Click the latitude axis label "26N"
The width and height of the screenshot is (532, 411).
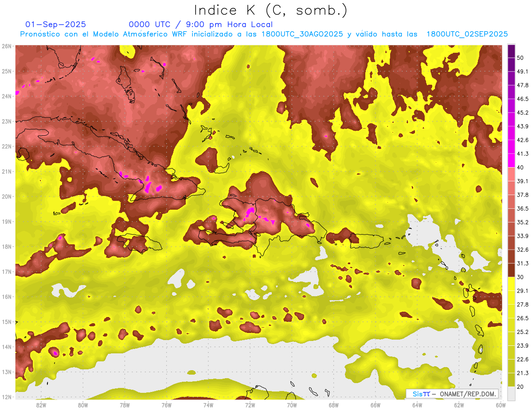[x=7, y=46]
